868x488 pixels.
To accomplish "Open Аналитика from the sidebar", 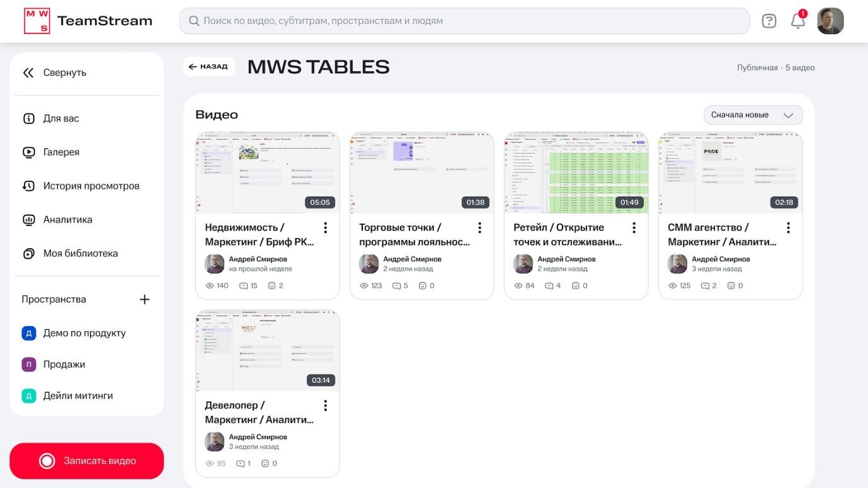I will 67,220.
